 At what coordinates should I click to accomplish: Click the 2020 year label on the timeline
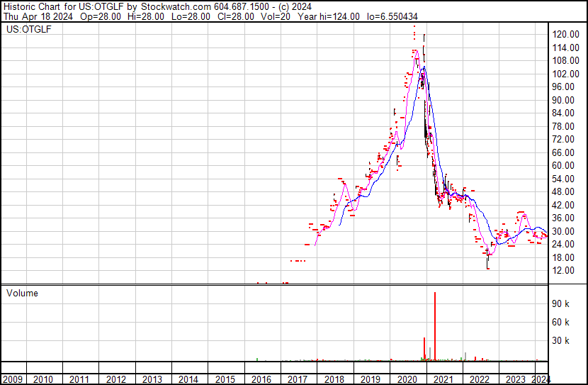click(407, 379)
